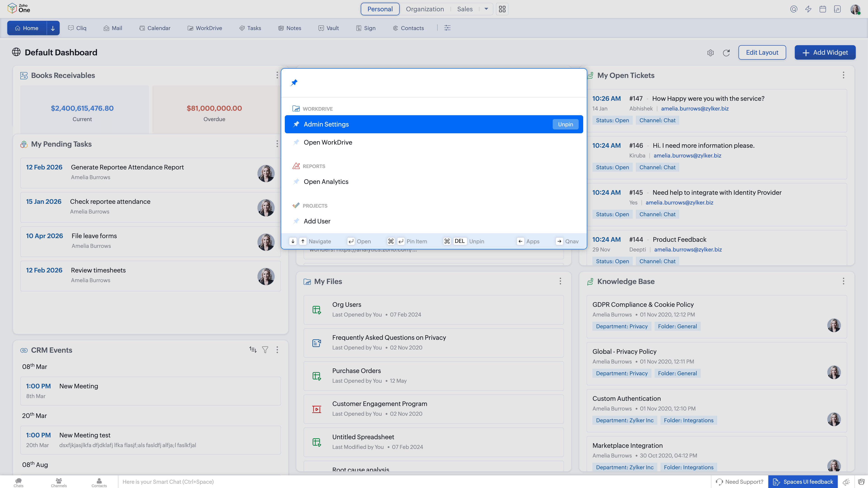Open the Cliq app from the navigation bar
The width and height of the screenshot is (868, 488).
[77, 28]
